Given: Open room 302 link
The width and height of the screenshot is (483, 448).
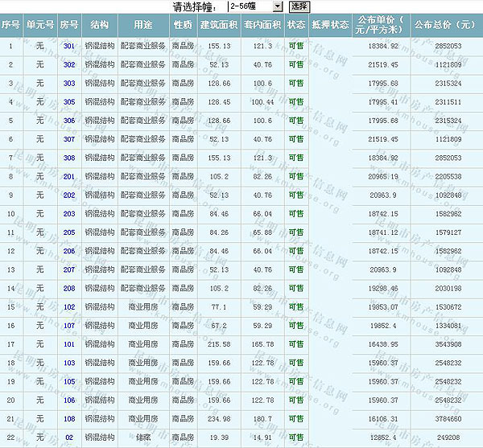Looking at the screenshot, I should (69, 65).
